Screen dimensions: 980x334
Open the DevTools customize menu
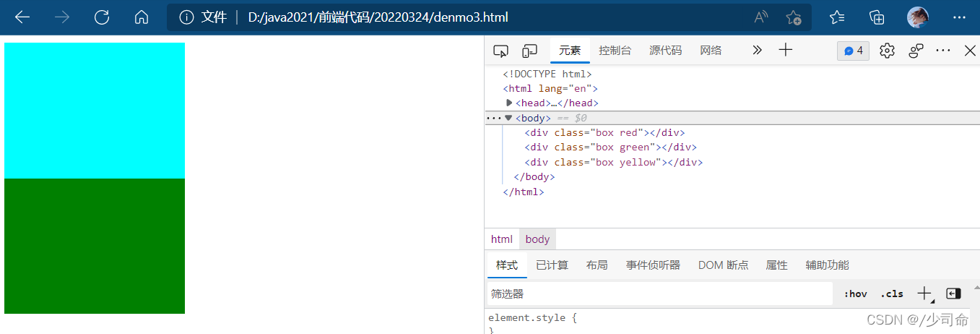coord(943,51)
